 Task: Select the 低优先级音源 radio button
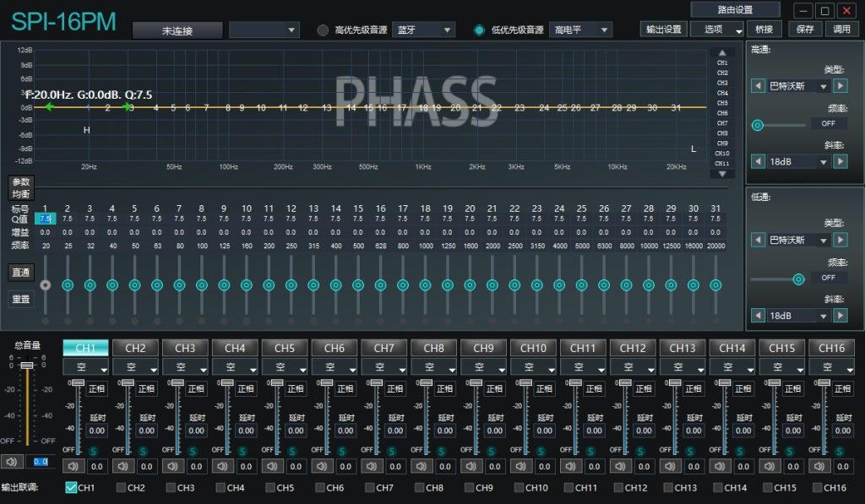coord(480,30)
